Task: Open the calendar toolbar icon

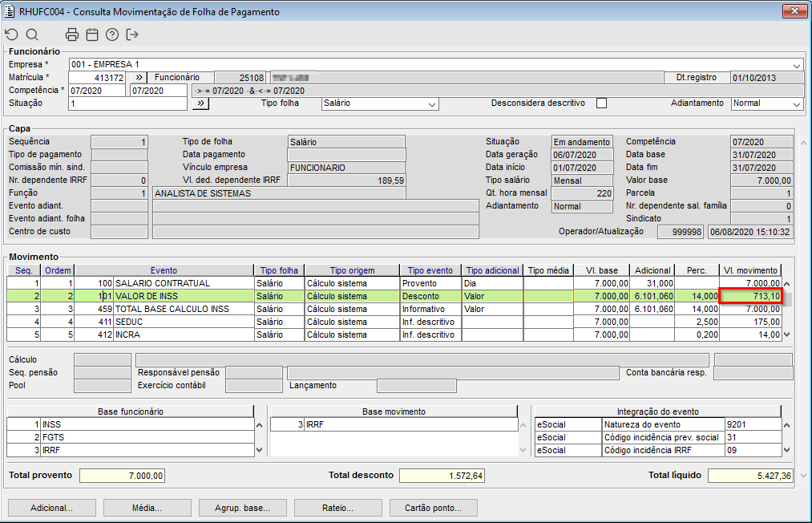Action: click(92, 34)
